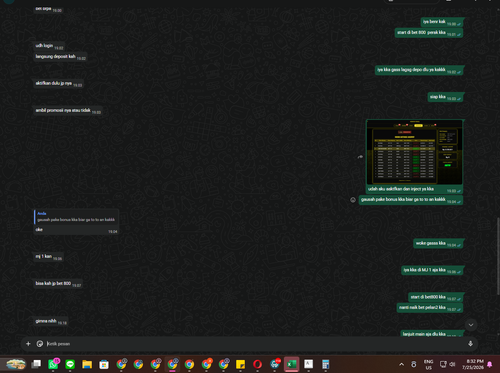
Task: Select message 'aktifkan dulu jp nya'
Action: pyautogui.click(x=58, y=84)
